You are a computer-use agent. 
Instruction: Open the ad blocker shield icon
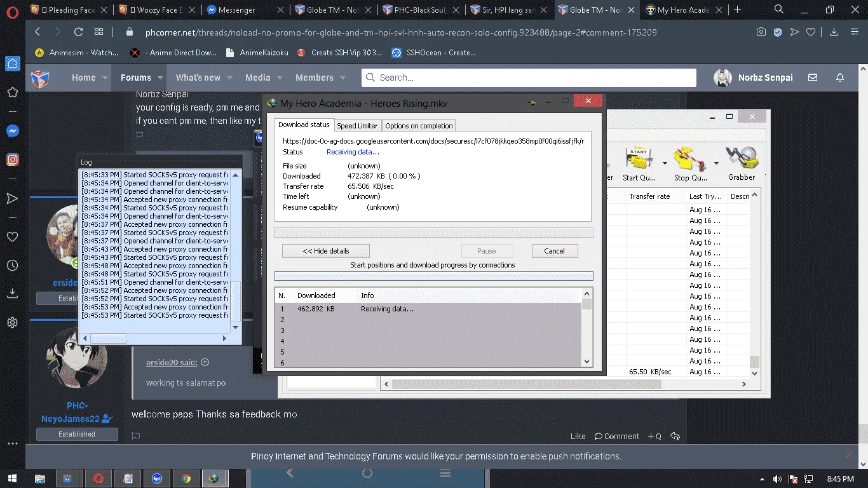(778, 32)
